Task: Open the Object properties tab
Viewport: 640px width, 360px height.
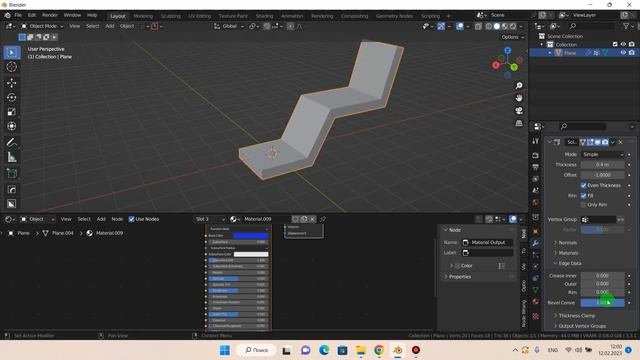Action: 536,231
